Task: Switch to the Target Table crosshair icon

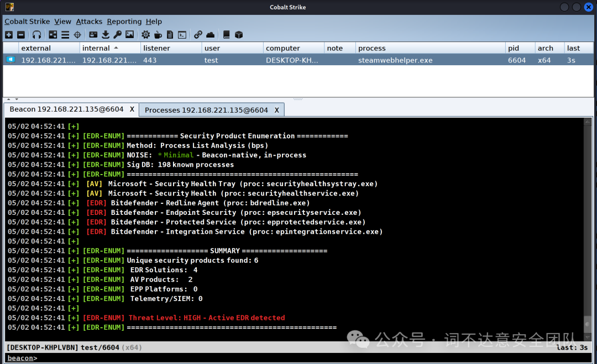Action: coord(77,35)
